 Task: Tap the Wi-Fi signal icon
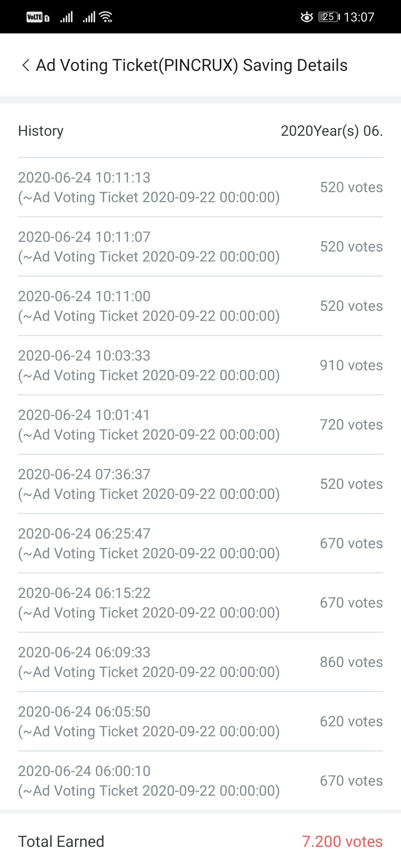pyautogui.click(x=106, y=17)
